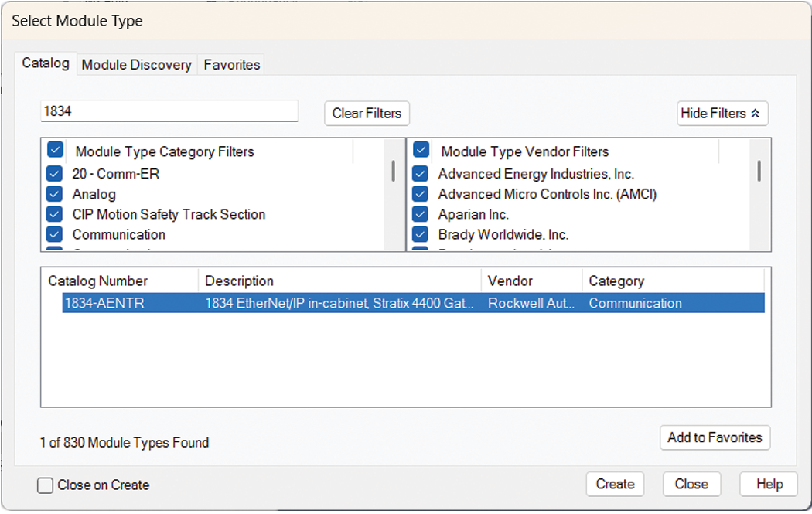Toggle Advanced Micro Controls Inc. (AMCI) checkbox
812x514 pixels.
coord(420,193)
